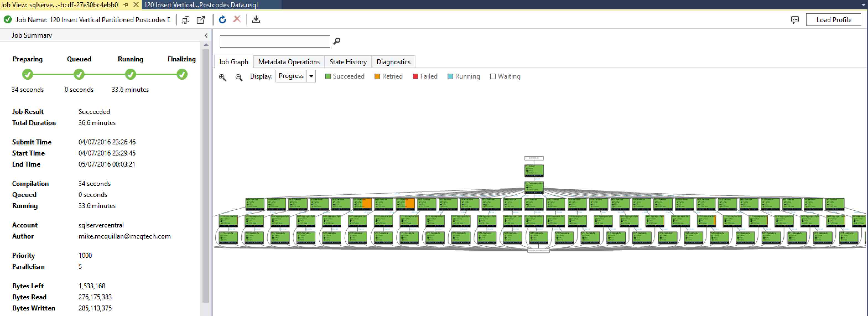The width and height of the screenshot is (868, 316).
Task: Click the job graph search field
Action: pyautogui.click(x=275, y=42)
